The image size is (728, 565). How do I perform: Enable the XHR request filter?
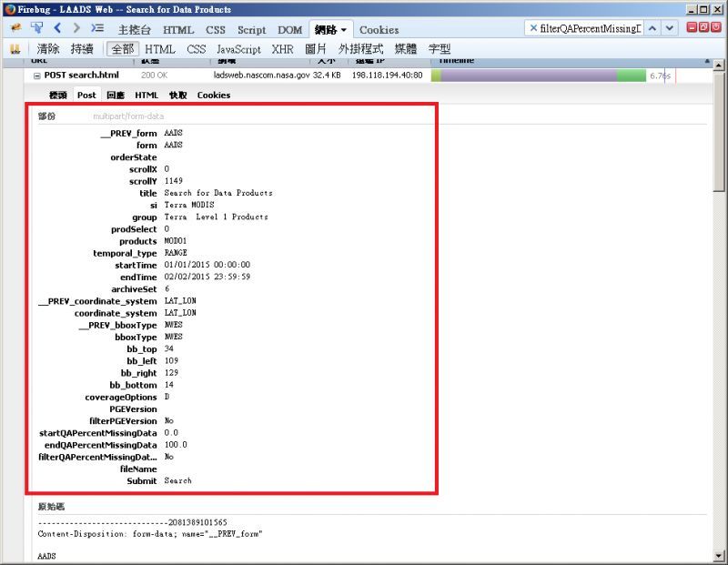[x=282, y=49]
